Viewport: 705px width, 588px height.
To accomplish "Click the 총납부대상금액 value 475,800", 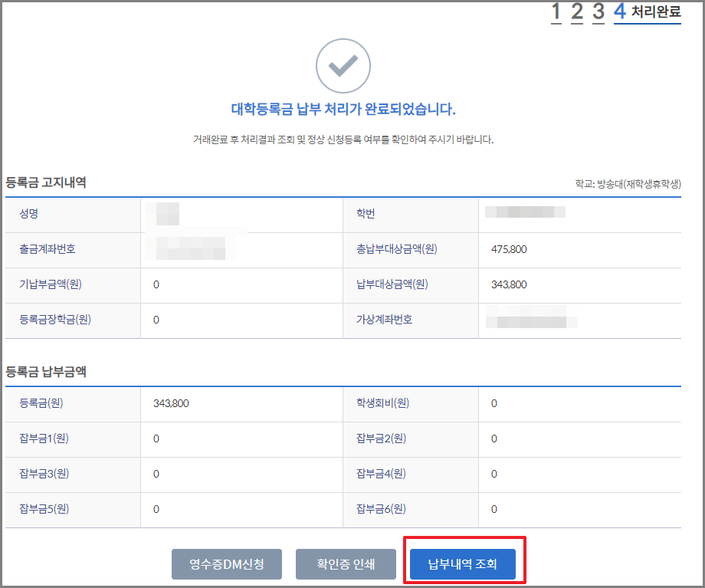I will [x=509, y=250].
